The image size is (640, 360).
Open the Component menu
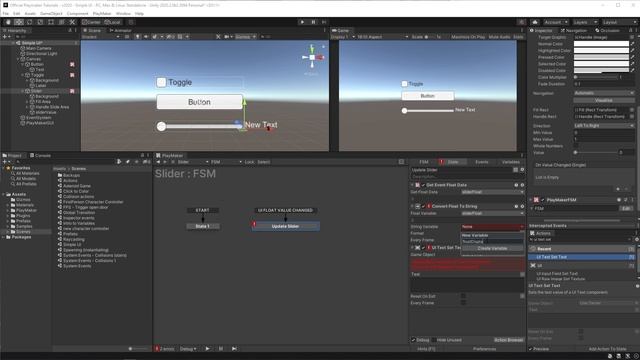tap(78, 13)
